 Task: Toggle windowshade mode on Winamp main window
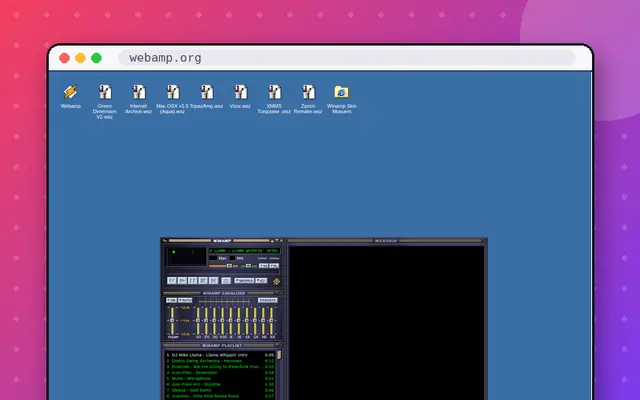277,241
